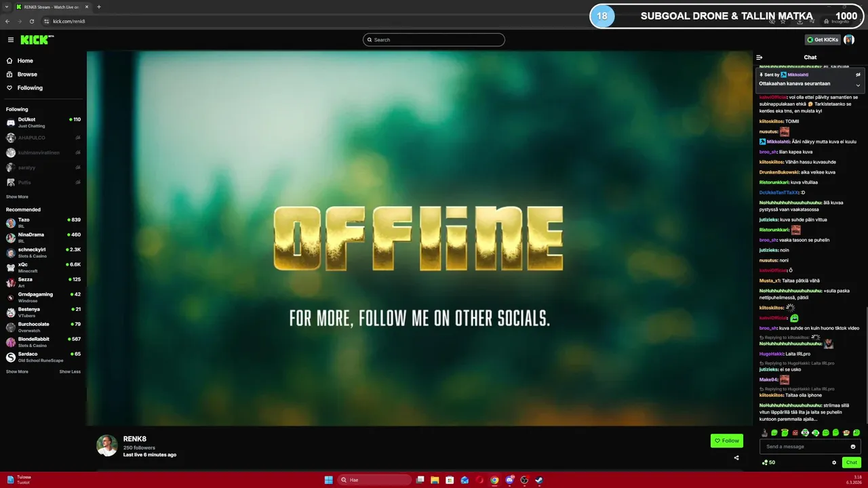868x488 pixels.
Task: Hide the pinned message from Mikkolahti
Action: click(x=858, y=75)
